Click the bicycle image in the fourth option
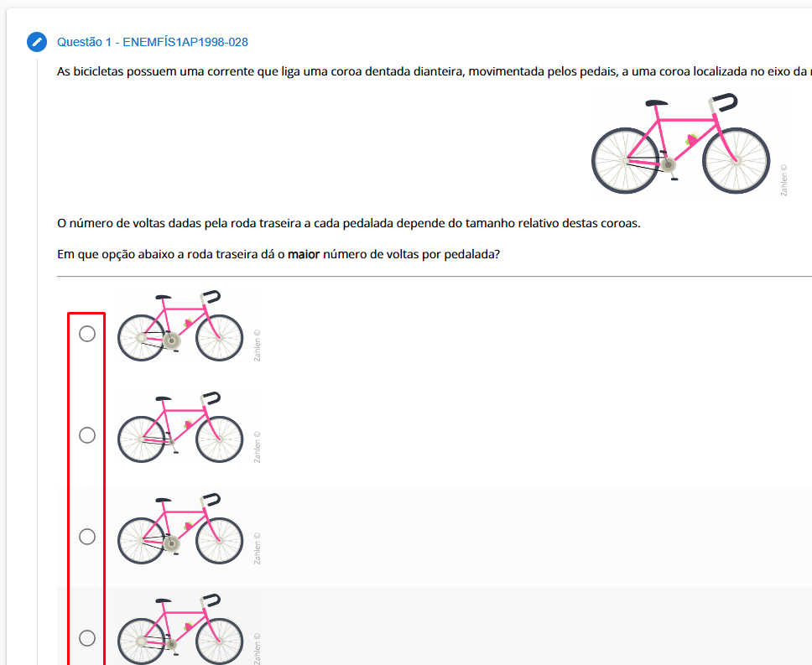The height and width of the screenshot is (665, 812). [x=180, y=631]
